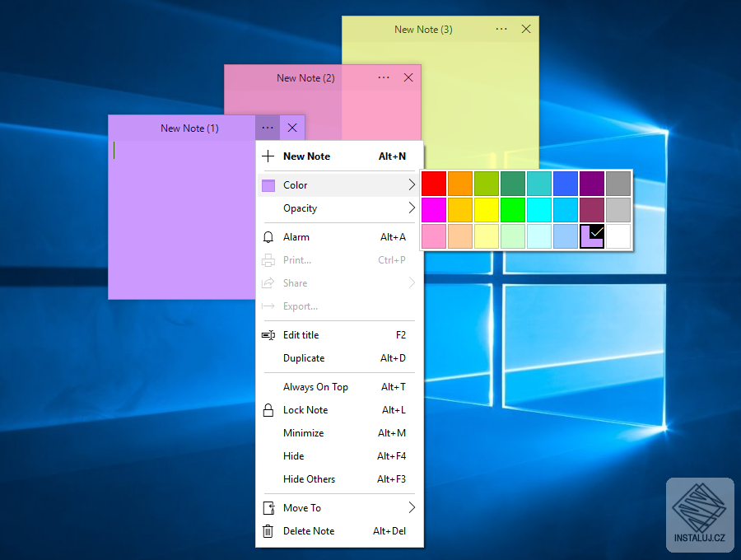The width and height of the screenshot is (741, 560).
Task: Toggle Always On Top for the note
Action: [x=315, y=387]
